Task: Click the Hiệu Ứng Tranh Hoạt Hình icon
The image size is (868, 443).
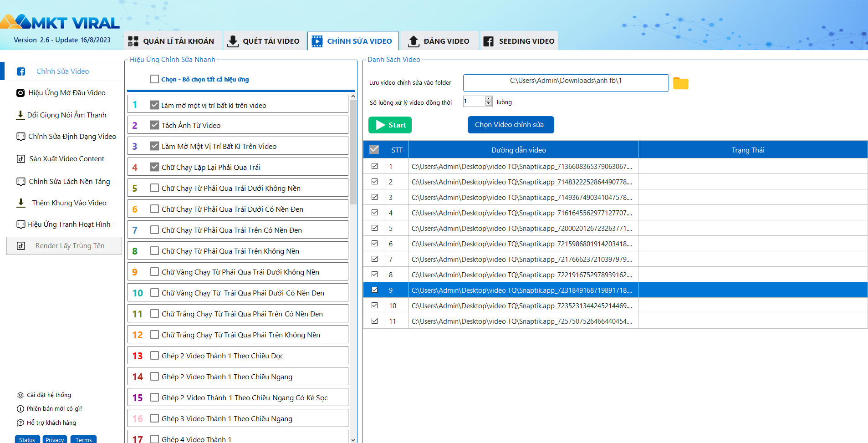Action: pyautogui.click(x=21, y=224)
